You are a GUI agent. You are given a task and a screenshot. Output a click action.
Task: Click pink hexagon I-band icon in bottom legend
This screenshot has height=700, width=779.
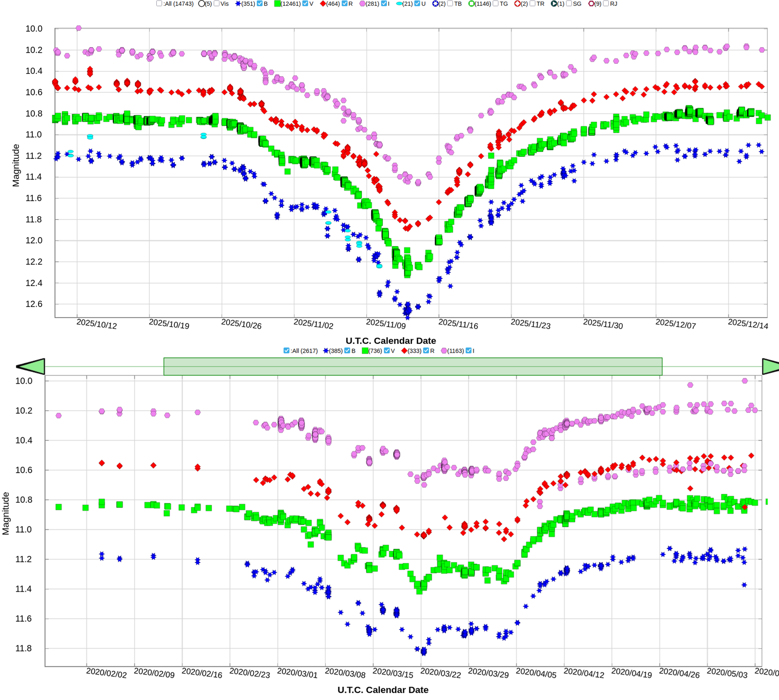(x=444, y=351)
